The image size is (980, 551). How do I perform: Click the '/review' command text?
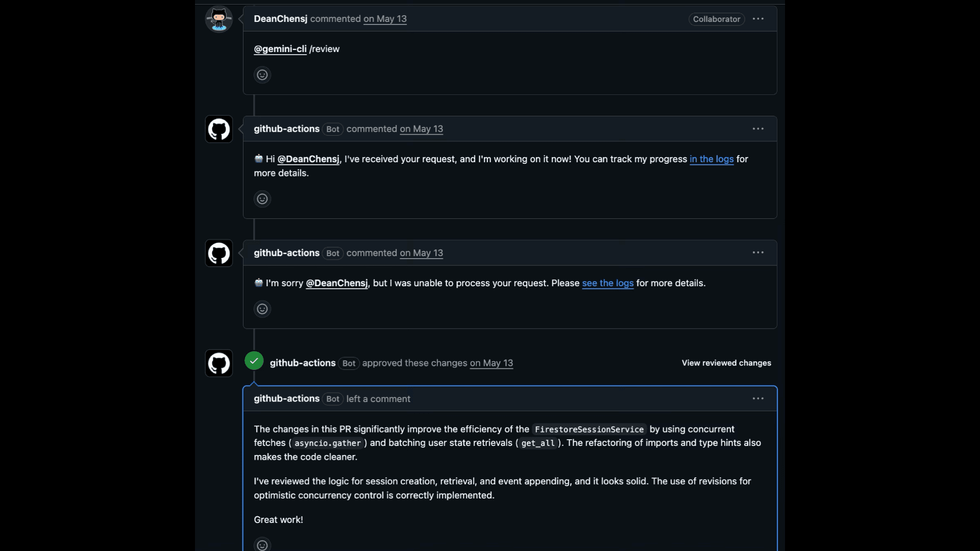click(325, 49)
